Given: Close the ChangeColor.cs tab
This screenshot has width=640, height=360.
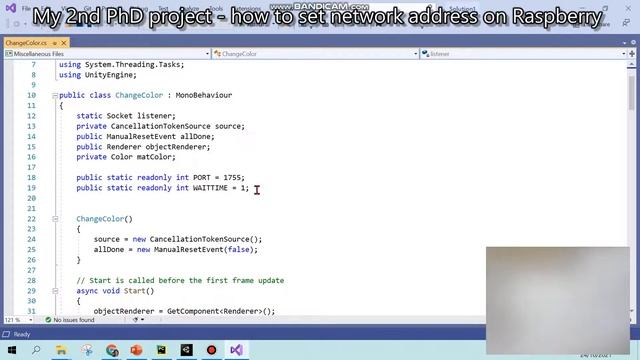Looking at the screenshot, I should [x=64, y=43].
